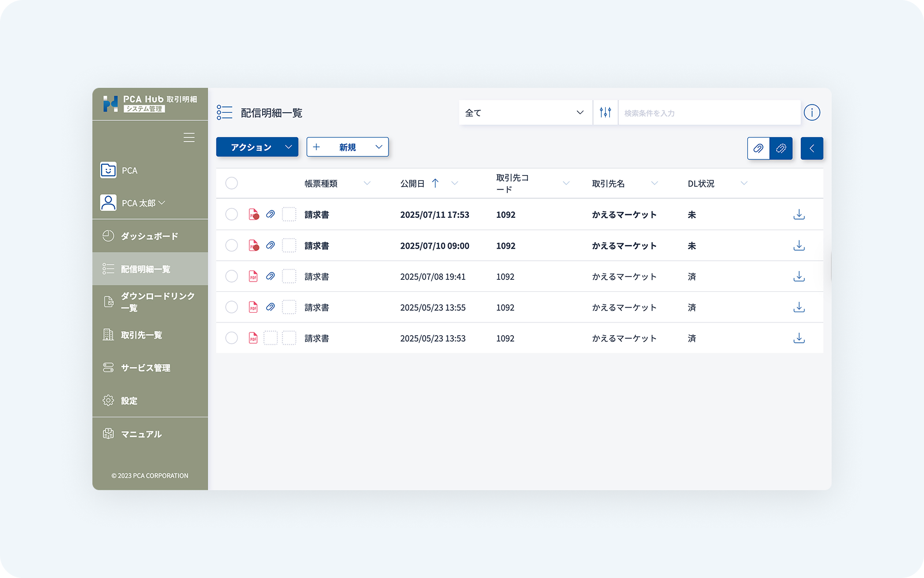Sort by the 公開日 up arrow
The image size is (924, 578).
(435, 183)
